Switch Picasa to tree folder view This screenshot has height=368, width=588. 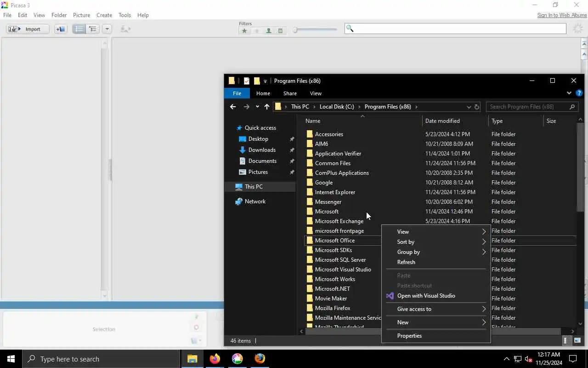(92, 29)
